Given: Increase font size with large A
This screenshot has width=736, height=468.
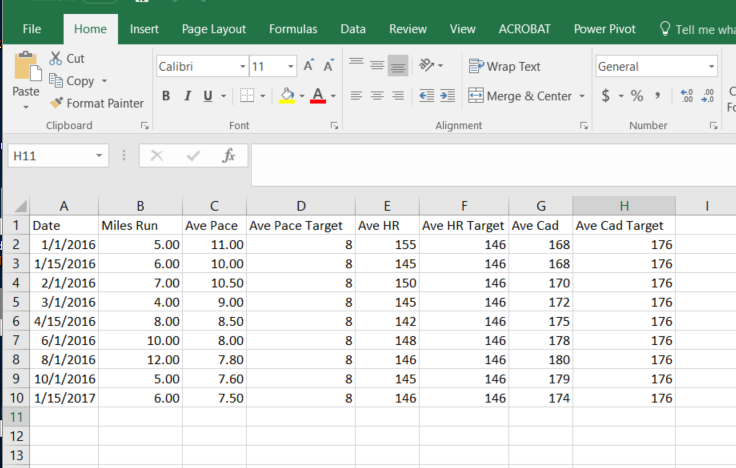Looking at the screenshot, I should click(x=308, y=66).
